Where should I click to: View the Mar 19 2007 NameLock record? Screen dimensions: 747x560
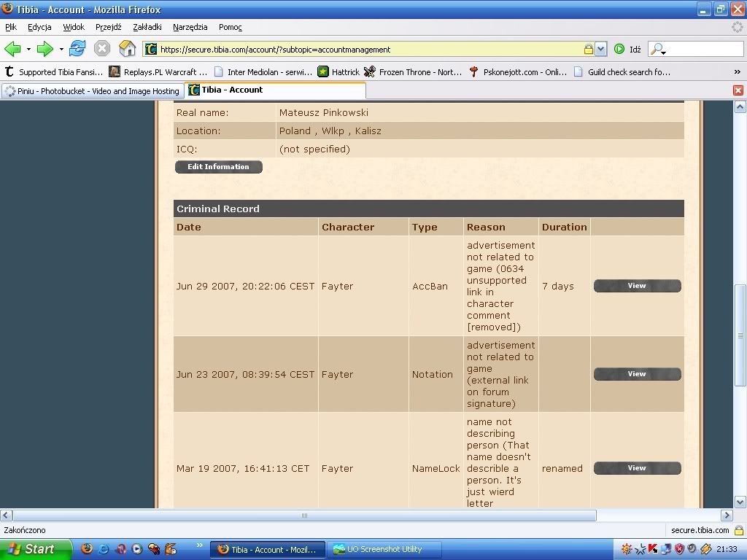(637, 468)
